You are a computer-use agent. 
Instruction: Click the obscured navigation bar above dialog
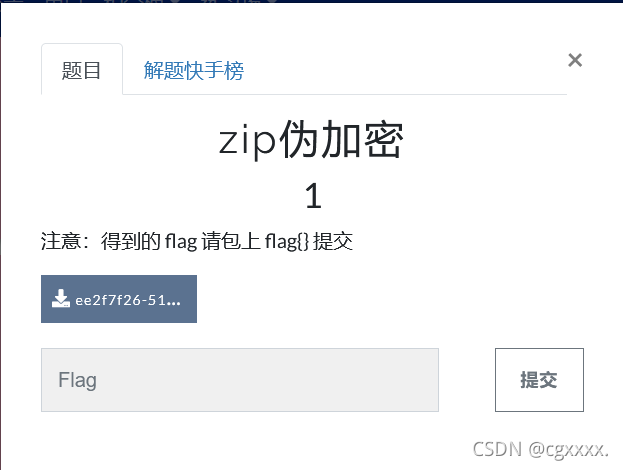[312, 1]
